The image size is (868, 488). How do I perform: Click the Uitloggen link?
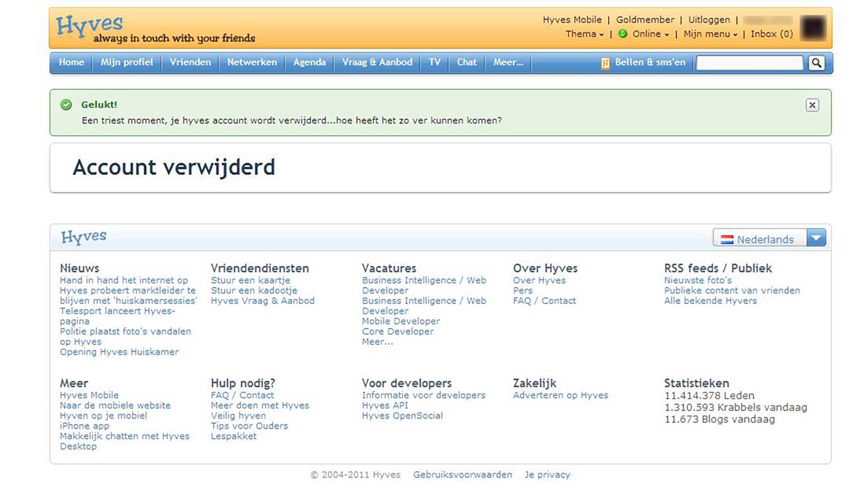pyautogui.click(x=708, y=20)
